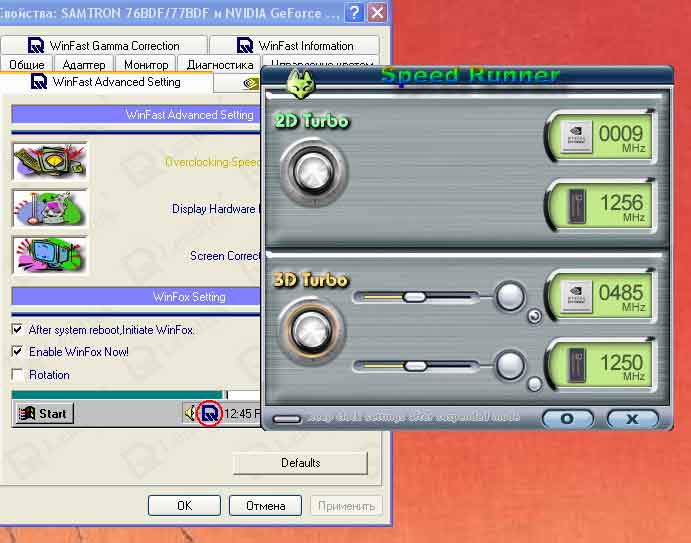
Task: Click the Defaults button
Action: tap(301, 463)
